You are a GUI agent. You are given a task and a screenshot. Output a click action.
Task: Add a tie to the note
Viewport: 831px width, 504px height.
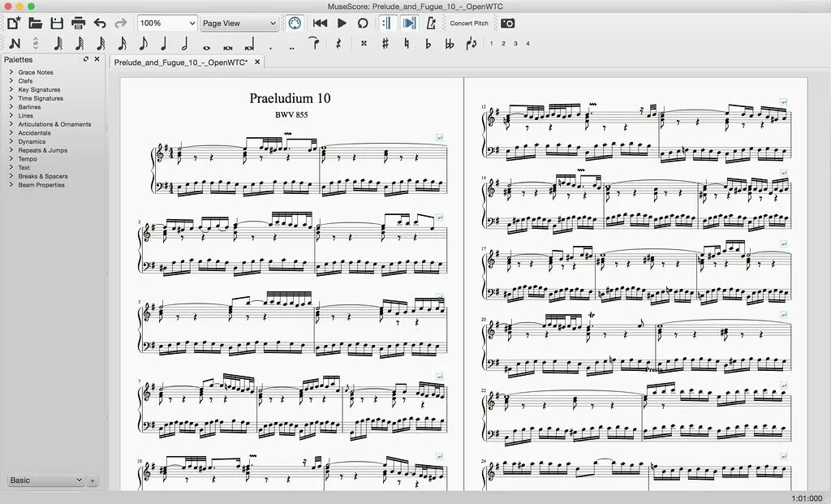point(314,44)
